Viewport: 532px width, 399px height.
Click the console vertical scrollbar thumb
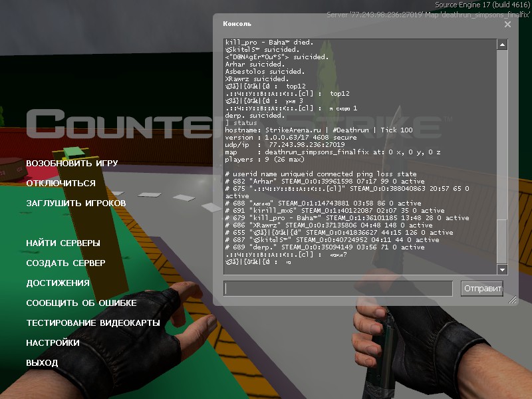coord(502,241)
